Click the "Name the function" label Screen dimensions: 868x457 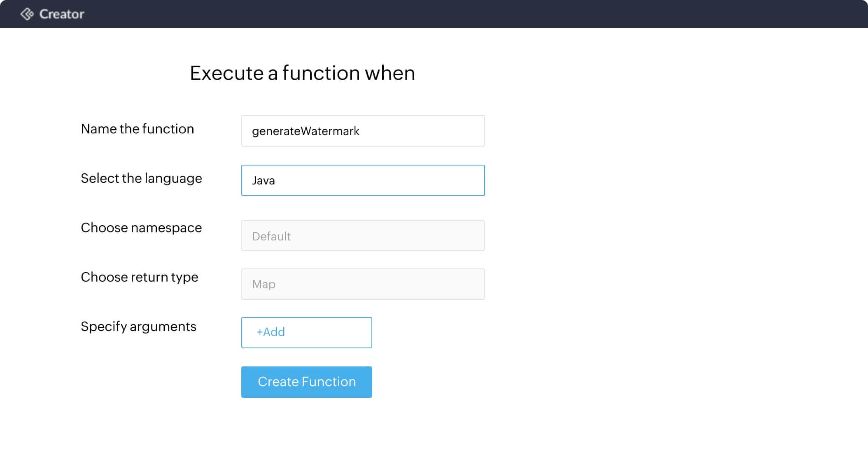point(137,129)
